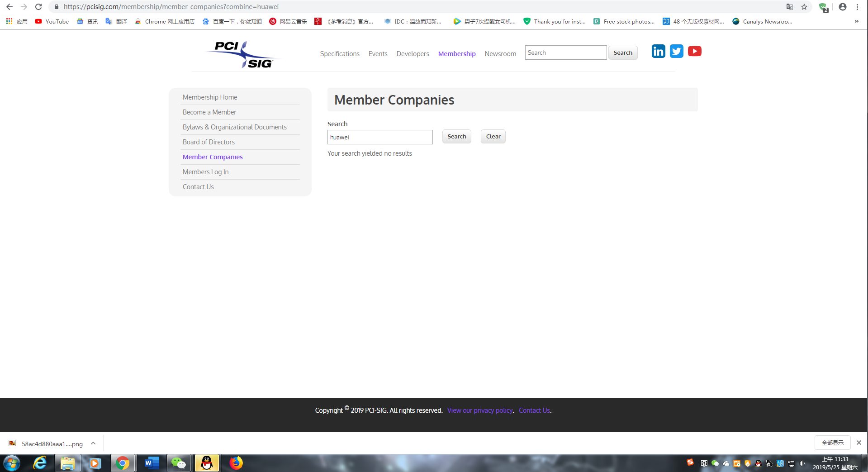Go back to the previous page
Viewport: 868px width, 472px height.
click(x=9, y=7)
